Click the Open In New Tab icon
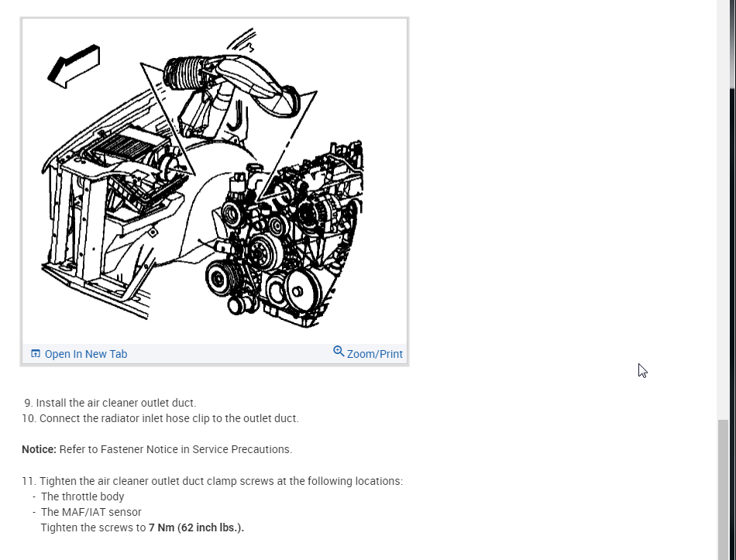 [x=35, y=353]
